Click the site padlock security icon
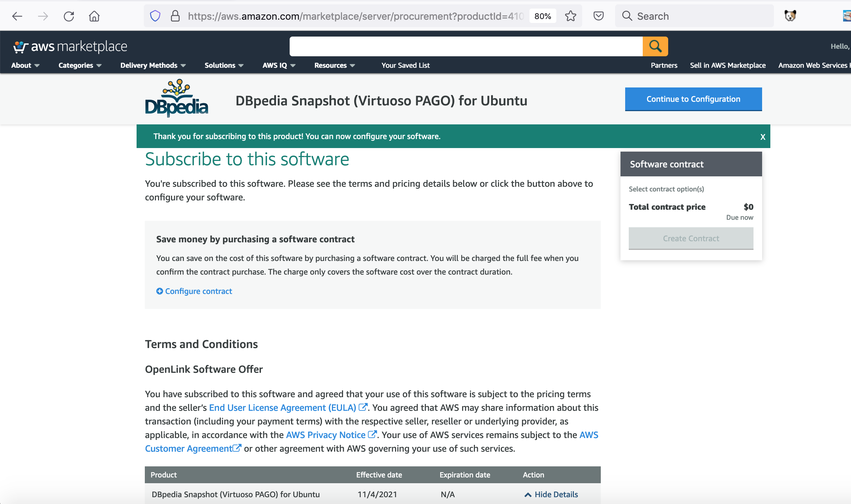Viewport: 851px width, 504px height. [x=175, y=16]
